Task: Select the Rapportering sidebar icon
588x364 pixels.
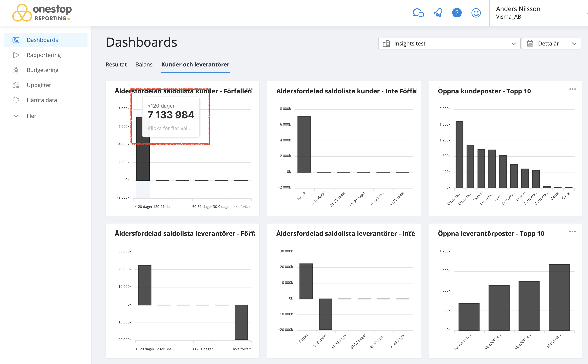Action: [x=16, y=55]
